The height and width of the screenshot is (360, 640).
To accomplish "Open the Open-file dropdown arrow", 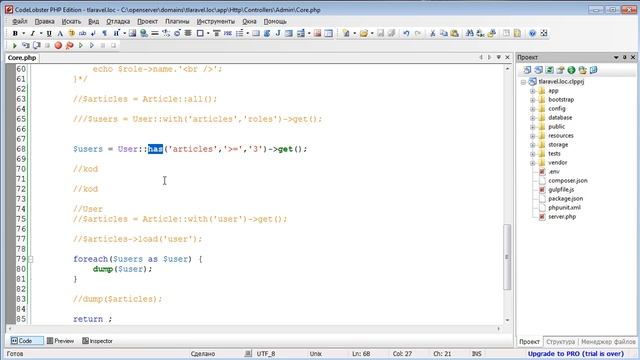I will 372,33.
